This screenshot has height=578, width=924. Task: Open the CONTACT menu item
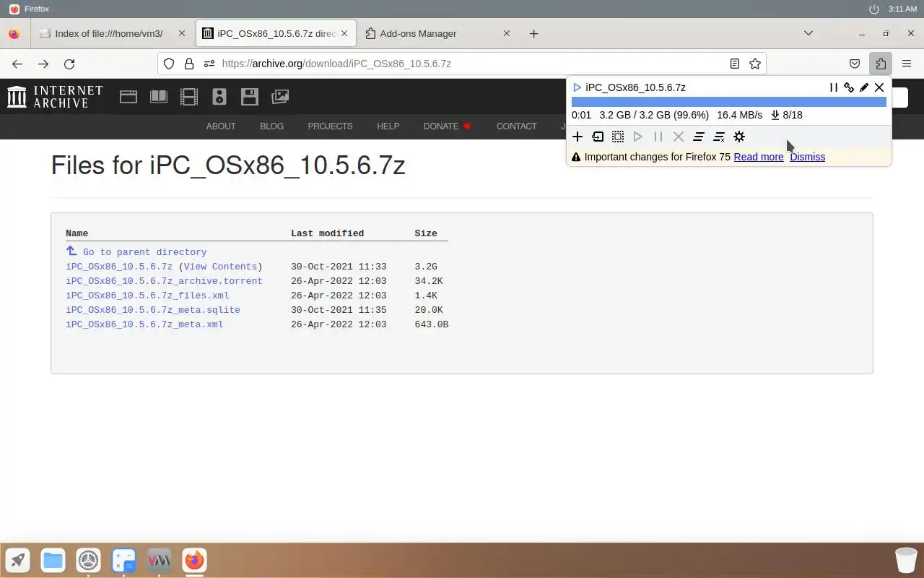click(516, 126)
